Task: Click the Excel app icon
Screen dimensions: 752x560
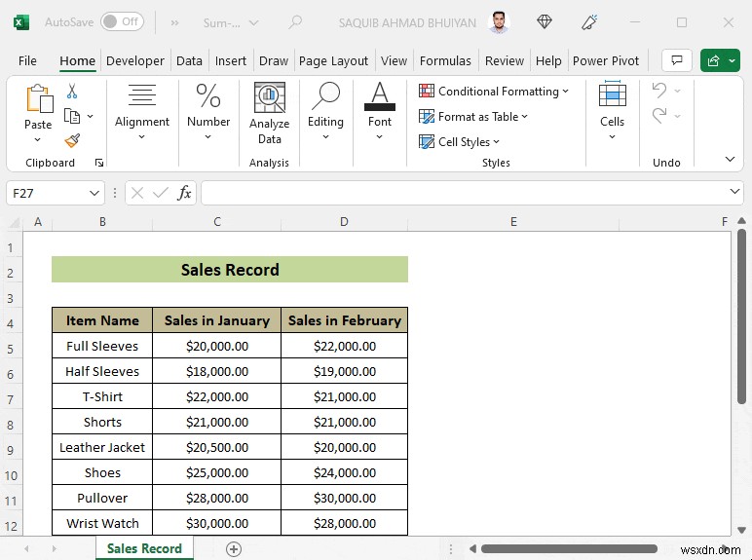Action: [x=21, y=22]
